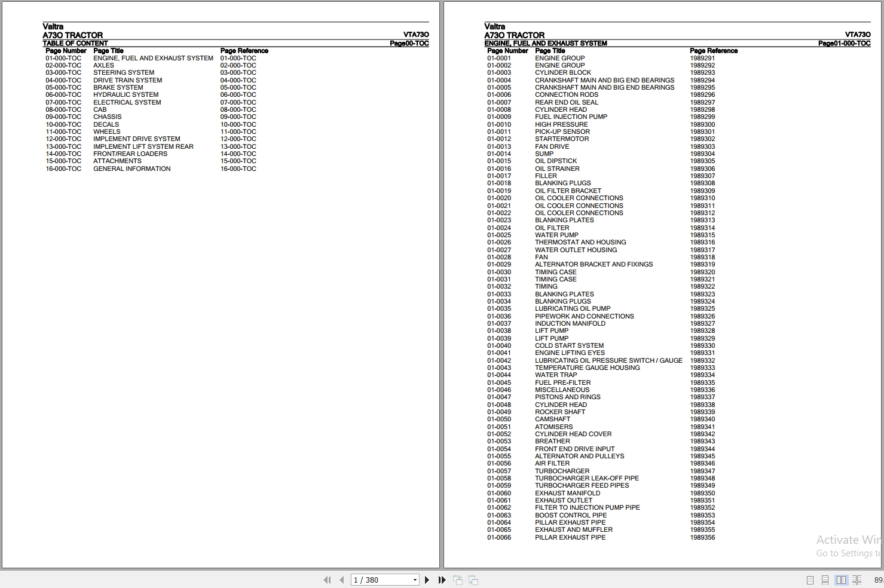Click the 'FUEL PRE-FILTER' entry
This screenshot has height=588, width=884.
tap(562, 382)
